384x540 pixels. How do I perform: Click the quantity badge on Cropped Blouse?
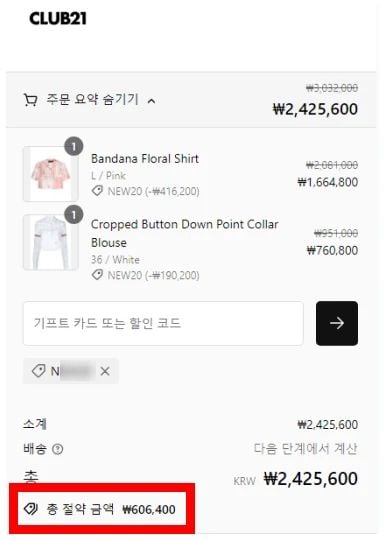tap(74, 215)
